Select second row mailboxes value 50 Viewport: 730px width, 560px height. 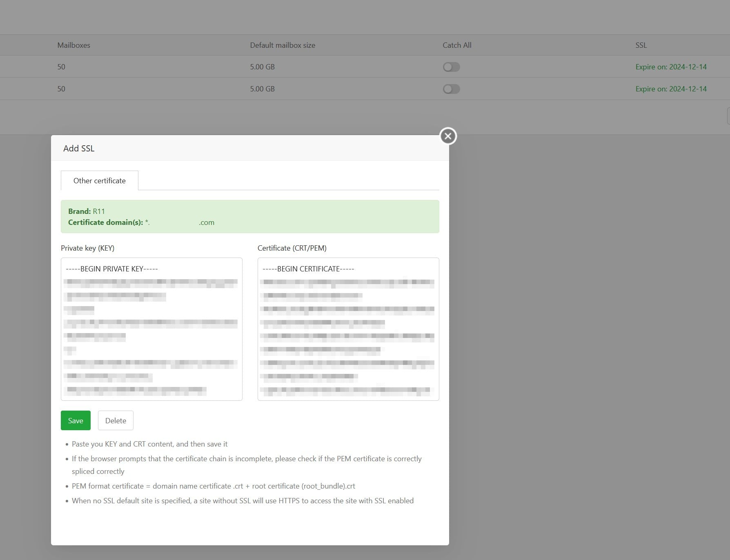click(61, 89)
